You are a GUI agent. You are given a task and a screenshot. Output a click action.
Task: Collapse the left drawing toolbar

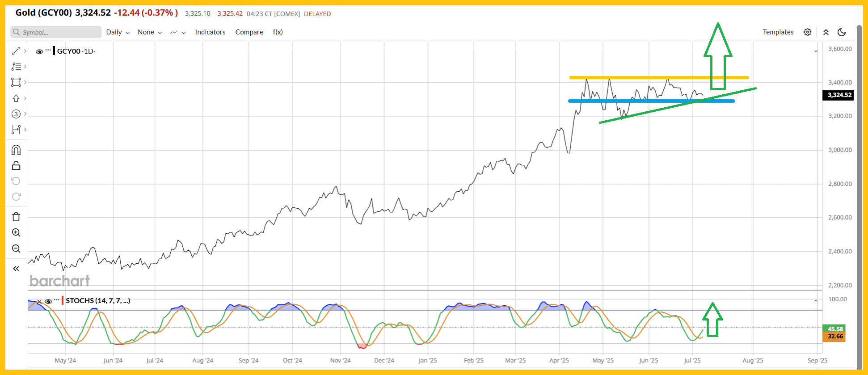point(16,269)
